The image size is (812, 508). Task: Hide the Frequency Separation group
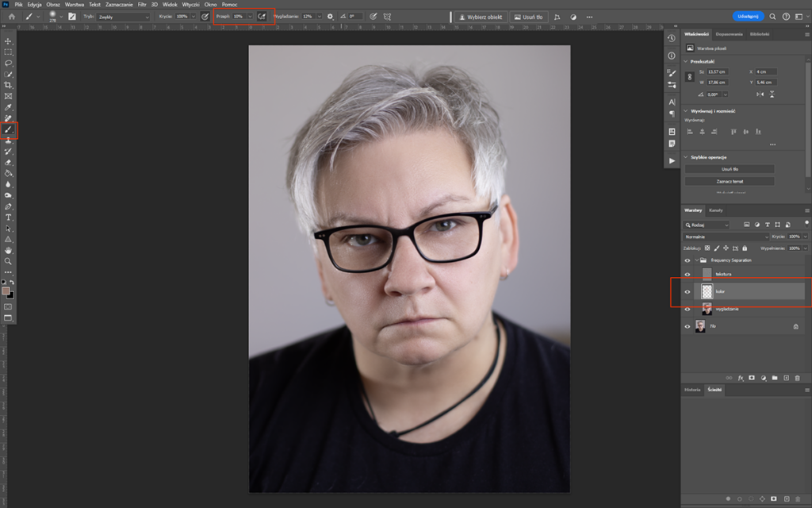(688, 260)
